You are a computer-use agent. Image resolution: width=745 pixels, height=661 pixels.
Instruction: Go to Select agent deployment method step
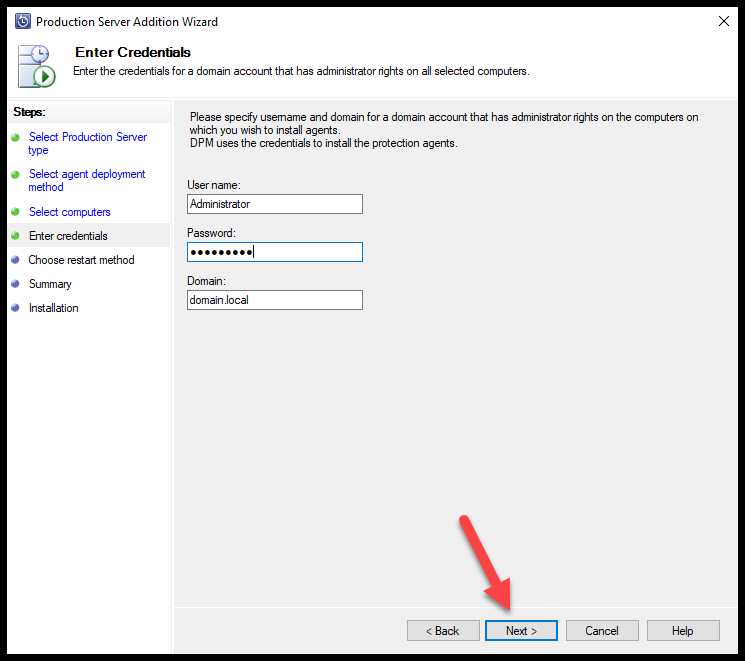click(86, 181)
